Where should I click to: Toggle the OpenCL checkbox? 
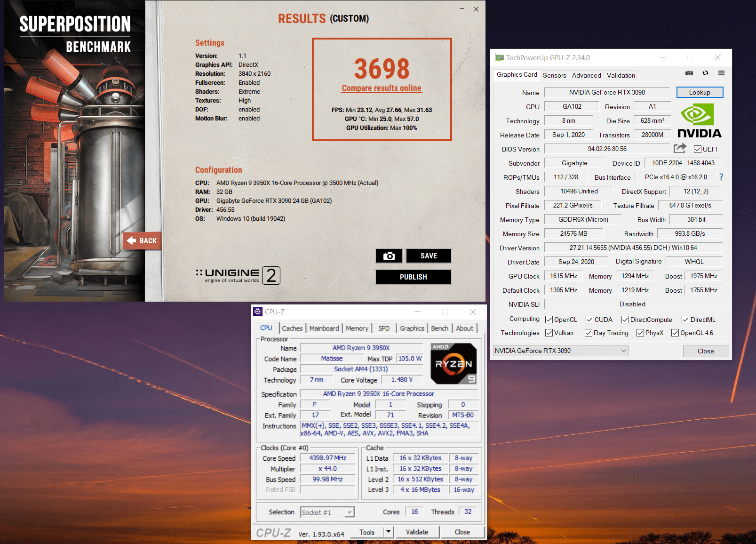pyautogui.click(x=549, y=320)
